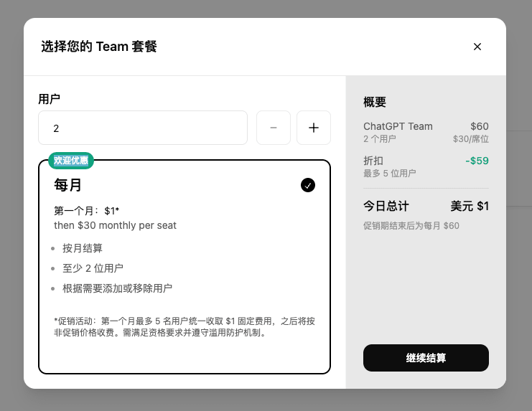Click the 按月结算 bullet item
The width and height of the screenshot is (532, 411).
click(x=83, y=248)
